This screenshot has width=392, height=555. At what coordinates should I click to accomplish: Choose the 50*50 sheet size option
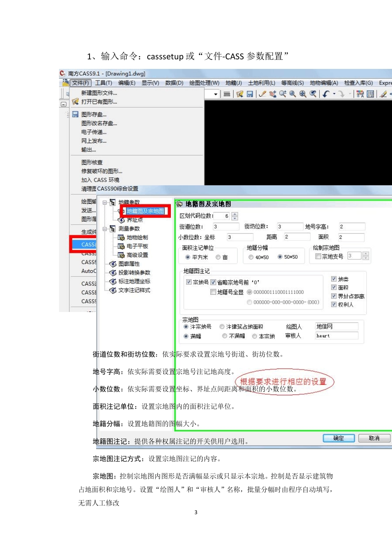280,257
